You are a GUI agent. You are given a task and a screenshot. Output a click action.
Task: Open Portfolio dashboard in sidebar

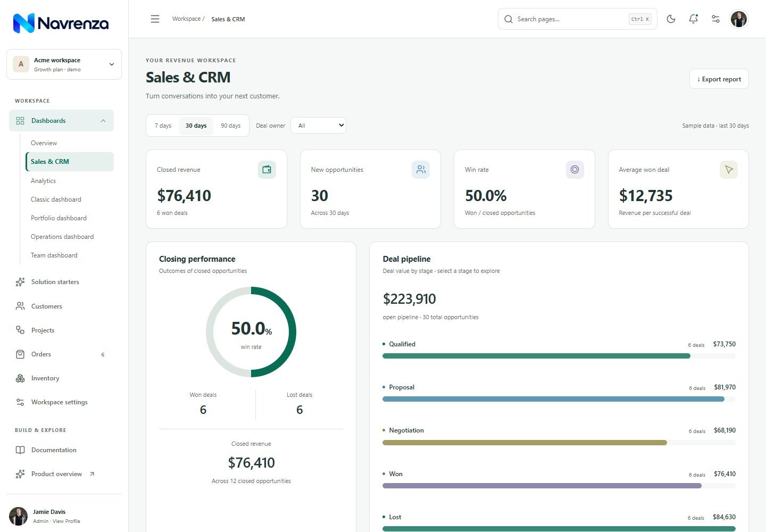[70, 218]
